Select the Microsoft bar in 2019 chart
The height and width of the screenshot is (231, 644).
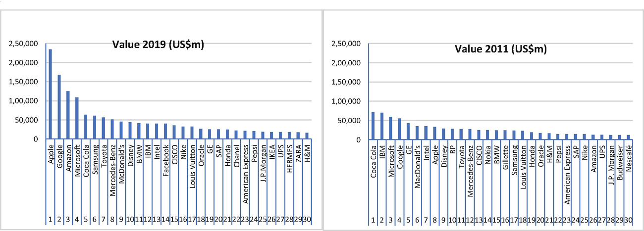pyautogui.click(x=77, y=118)
